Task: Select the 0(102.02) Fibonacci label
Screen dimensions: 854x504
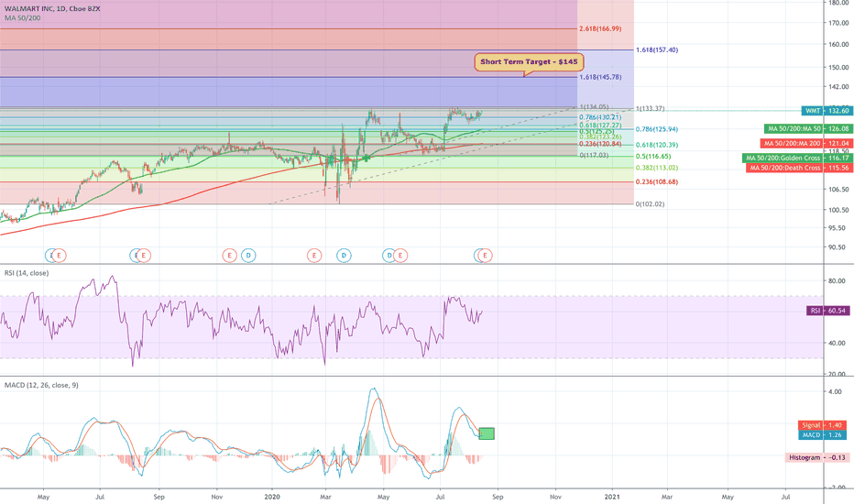Action: pos(650,204)
